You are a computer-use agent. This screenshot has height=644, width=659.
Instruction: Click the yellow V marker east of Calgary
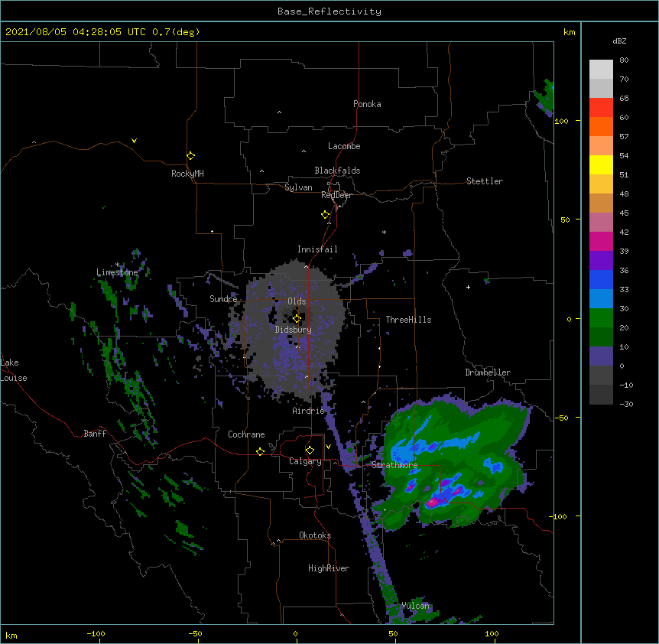328,447
